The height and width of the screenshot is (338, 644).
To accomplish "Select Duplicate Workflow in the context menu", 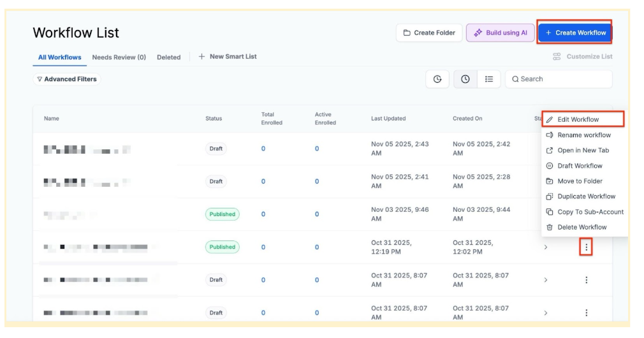I will click(586, 196).
